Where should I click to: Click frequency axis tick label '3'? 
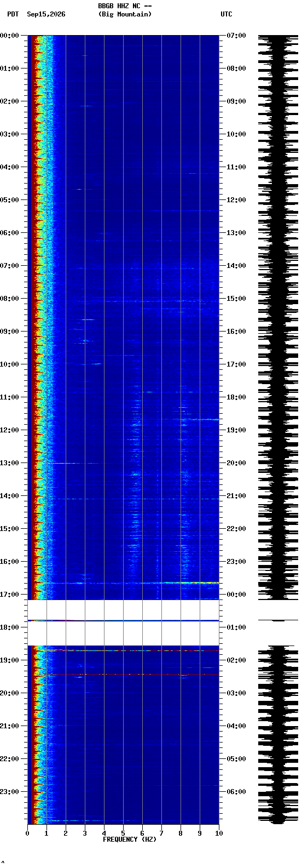85,833
